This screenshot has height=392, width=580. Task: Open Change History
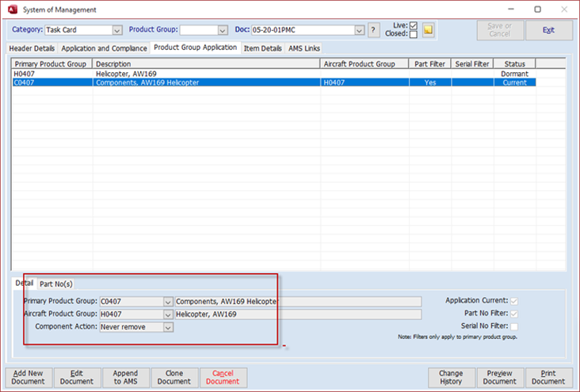tap(451, 378)
